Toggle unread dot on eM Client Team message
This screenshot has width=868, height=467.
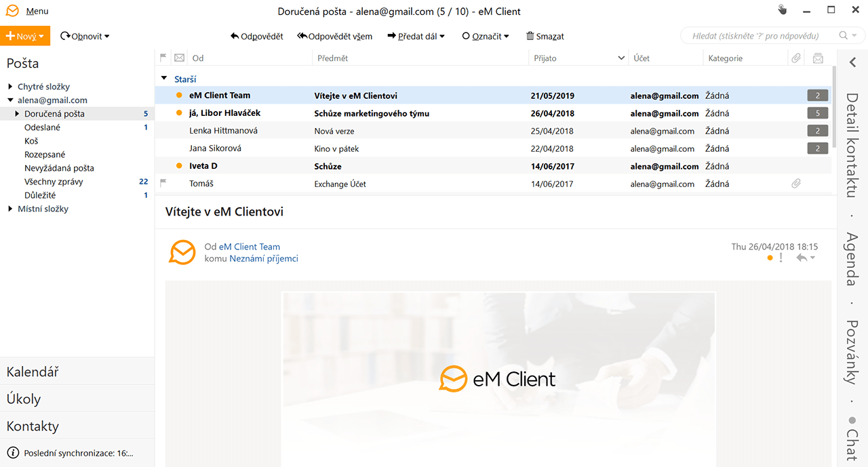(x=179, y=96)
